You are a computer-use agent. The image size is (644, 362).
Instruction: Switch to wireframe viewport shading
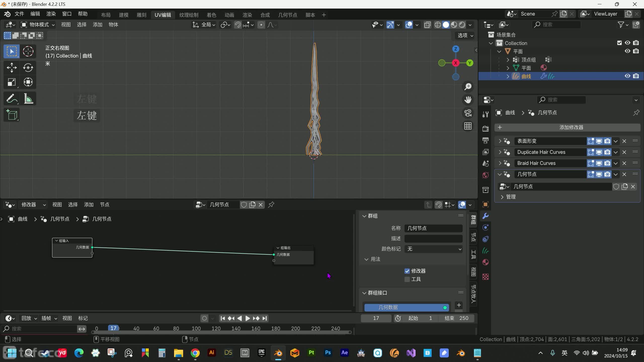[x=438, y=25]
